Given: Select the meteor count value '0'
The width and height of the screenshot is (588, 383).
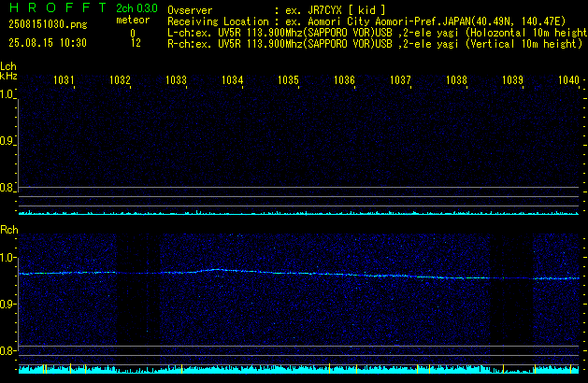Looking at the screenshot, I should tap(133, 34).
